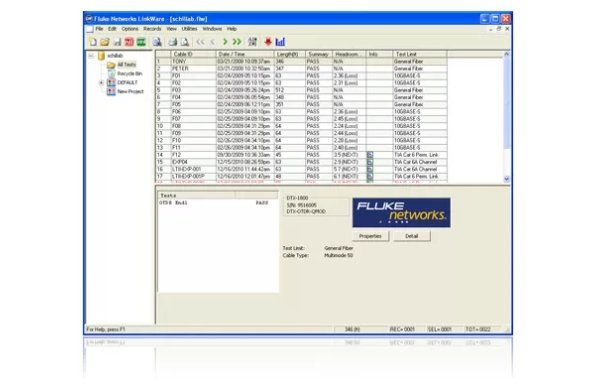Click the table scrollbar up arrow
Viewport: 600px width, 390px height.
(x=507, y=54)
